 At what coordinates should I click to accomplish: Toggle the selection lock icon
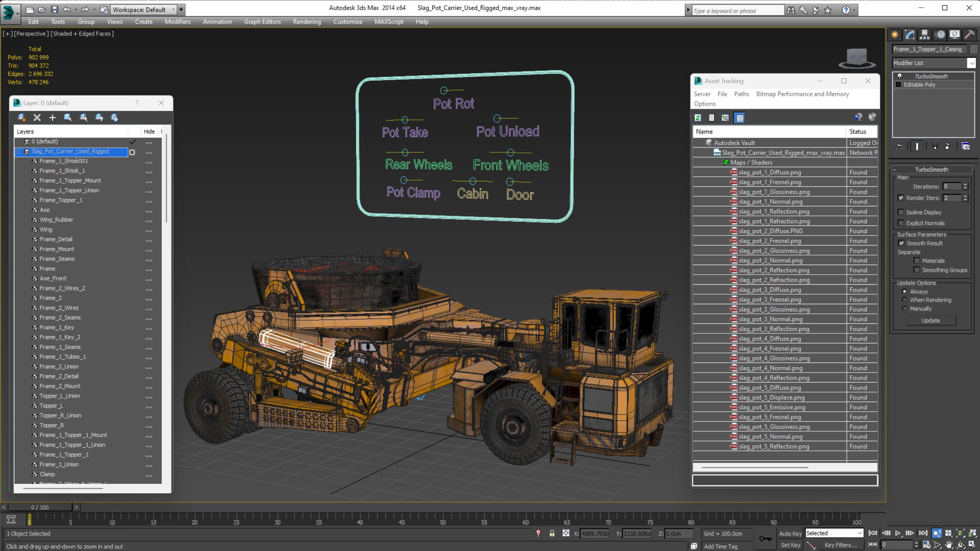tap(552, 533)
